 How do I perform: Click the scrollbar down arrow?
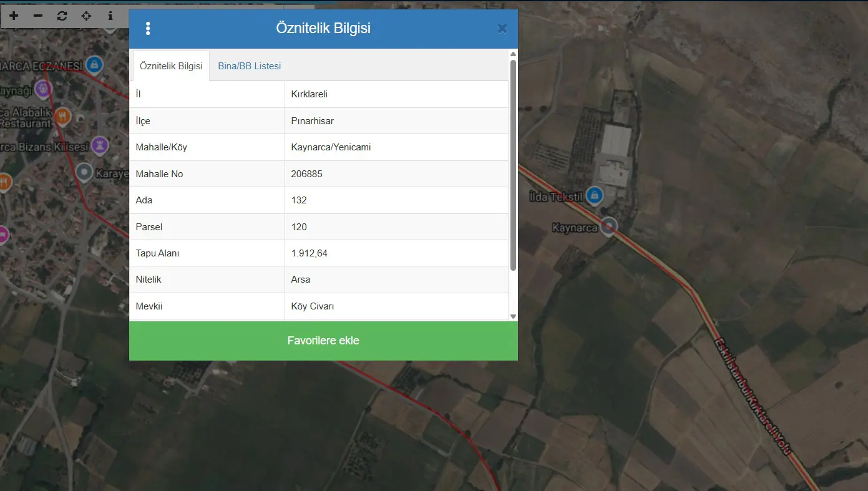click(514, 316)
